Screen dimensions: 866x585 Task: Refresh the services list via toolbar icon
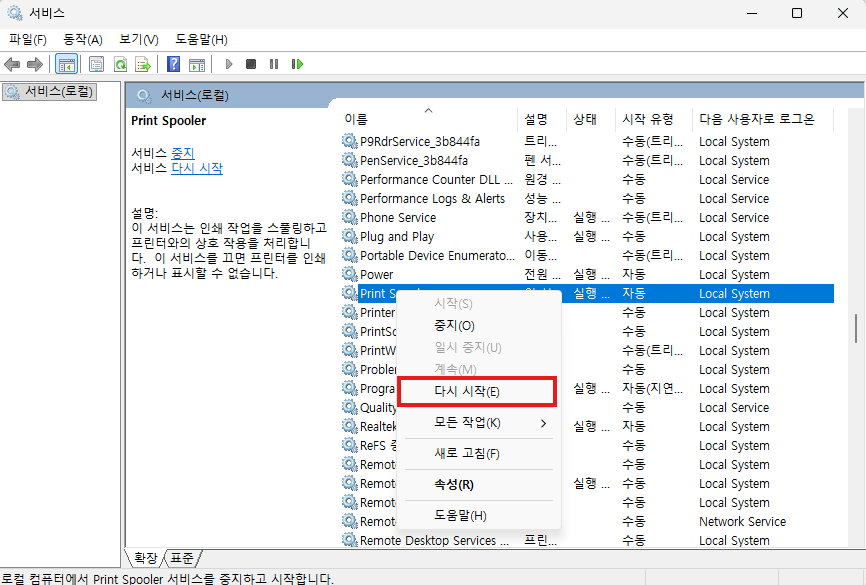coord(119,63)
